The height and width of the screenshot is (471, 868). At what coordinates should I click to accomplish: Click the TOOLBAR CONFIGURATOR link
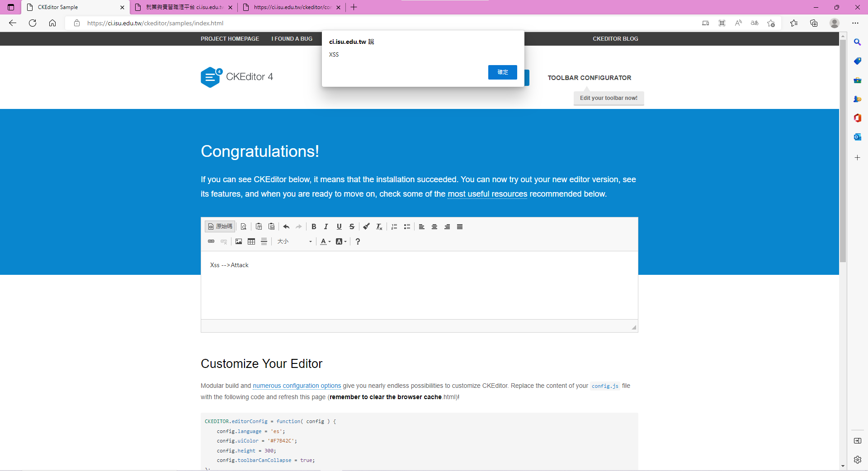(x=590, y=78)
